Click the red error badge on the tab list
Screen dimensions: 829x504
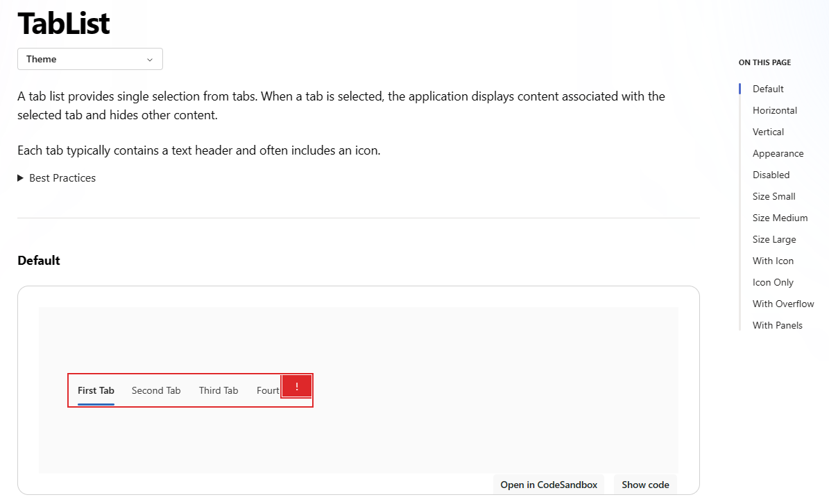point(297,386)
